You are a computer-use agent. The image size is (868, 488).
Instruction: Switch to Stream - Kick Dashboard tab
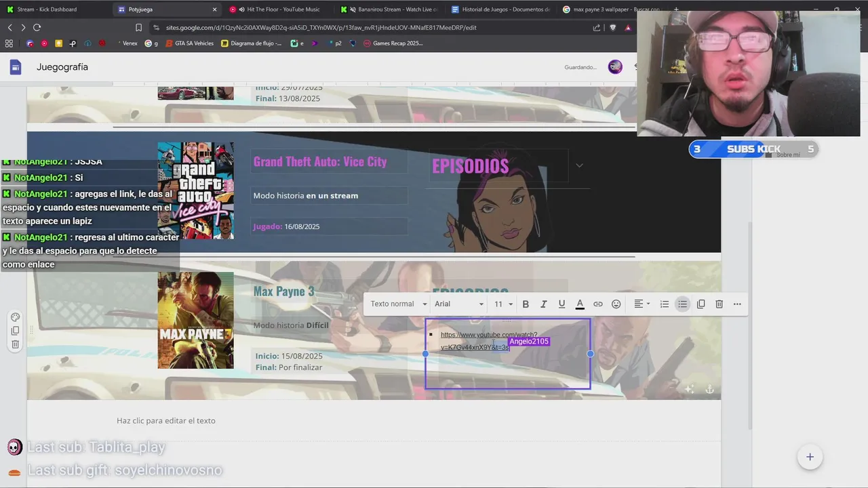(x=47, y=9)
